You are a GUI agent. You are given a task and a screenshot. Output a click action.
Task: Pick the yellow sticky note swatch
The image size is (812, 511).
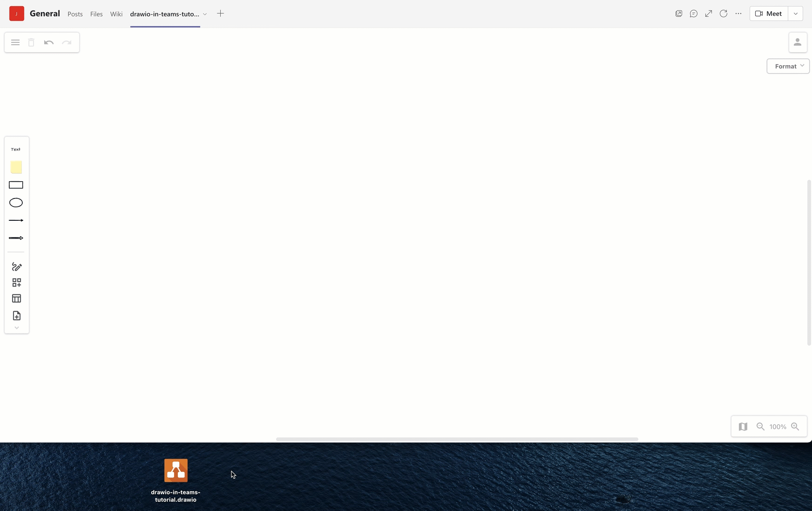coord(16,167)
